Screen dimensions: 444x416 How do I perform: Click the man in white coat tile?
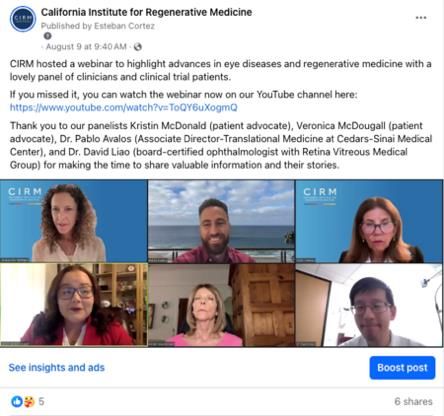[x=369, y=305]
